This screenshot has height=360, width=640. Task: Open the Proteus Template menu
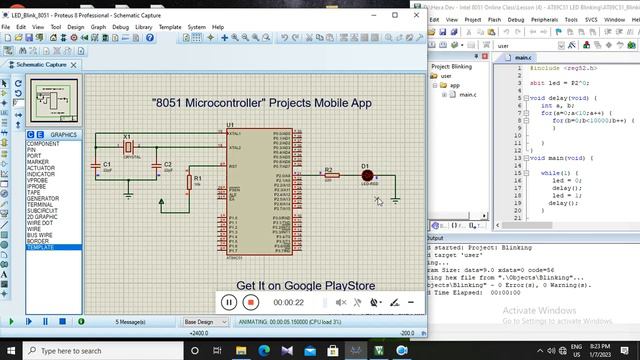pos(170,27)
